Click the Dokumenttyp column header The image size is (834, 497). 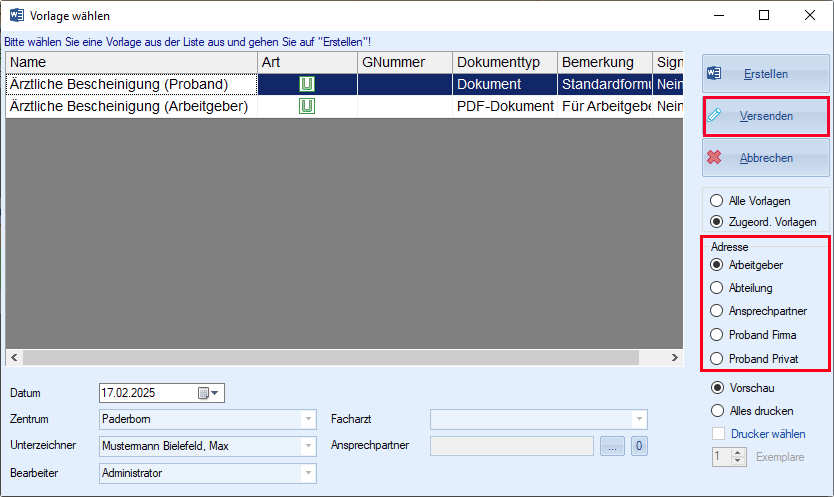click(x=505, y=62)
